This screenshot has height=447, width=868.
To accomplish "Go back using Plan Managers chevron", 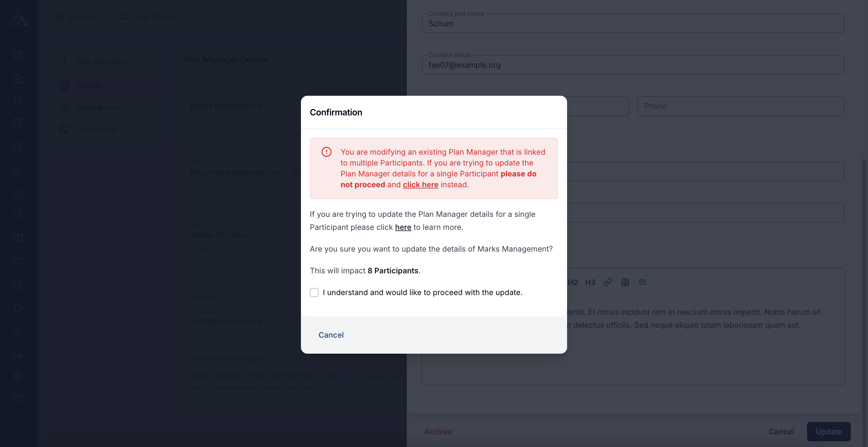I will 65,61.
